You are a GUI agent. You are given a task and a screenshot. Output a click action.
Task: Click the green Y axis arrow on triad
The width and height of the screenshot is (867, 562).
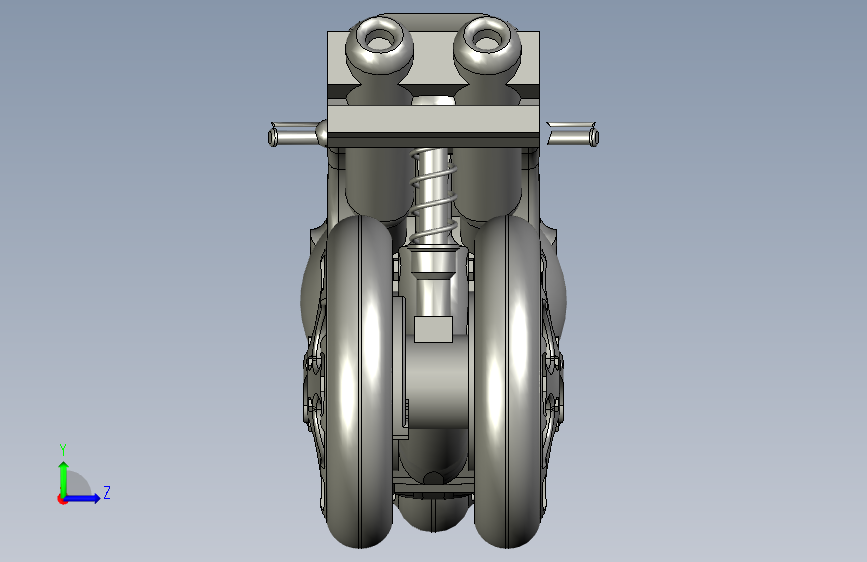click(x=64, y=478)
